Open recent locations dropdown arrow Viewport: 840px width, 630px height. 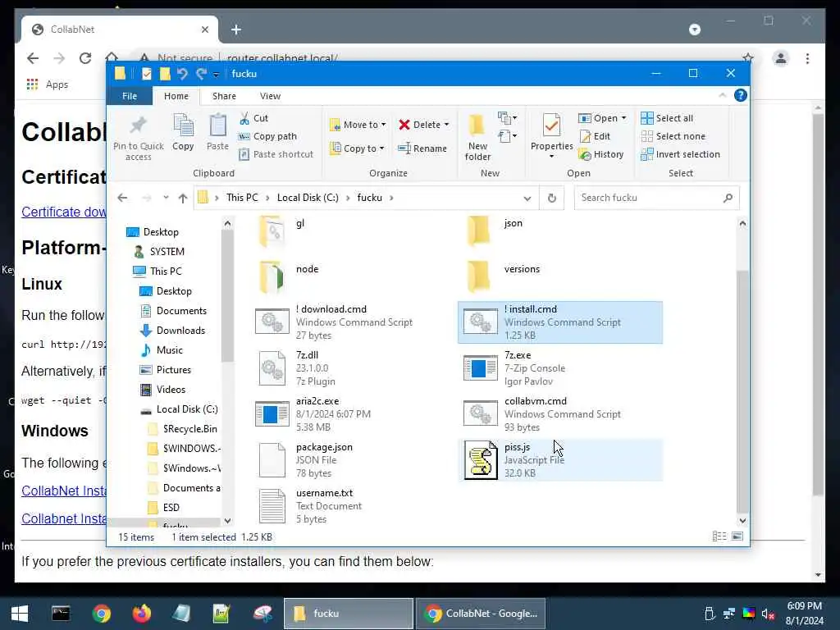pos(166,198)
